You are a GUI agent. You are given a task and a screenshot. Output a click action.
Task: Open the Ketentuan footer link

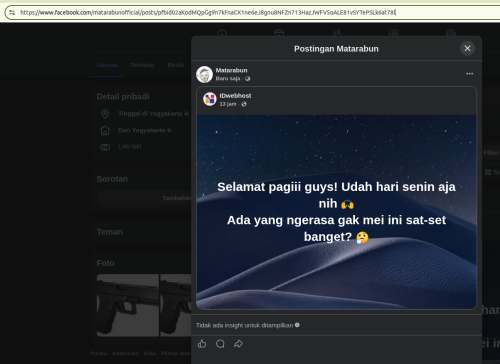click(126, 353)
